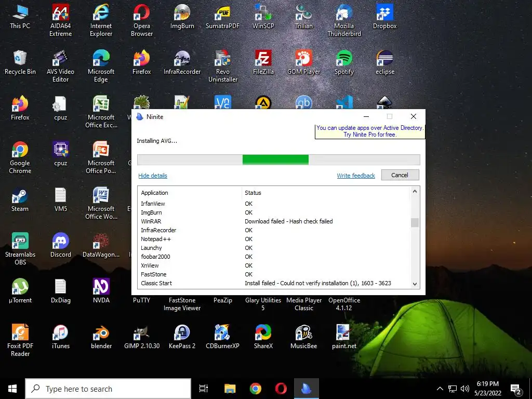Open Write feedback link in Ninite
Viewport: 532px width, 399px height.
click(x=355, y=176)
